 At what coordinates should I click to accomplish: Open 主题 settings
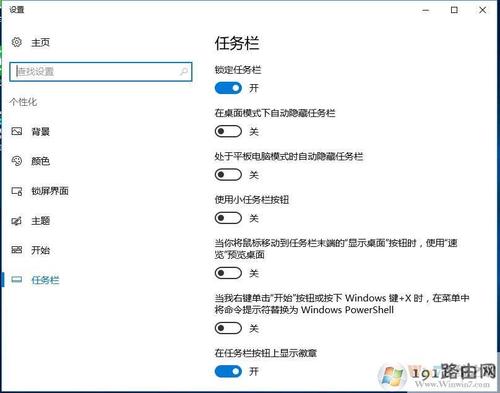pos(40,221)
